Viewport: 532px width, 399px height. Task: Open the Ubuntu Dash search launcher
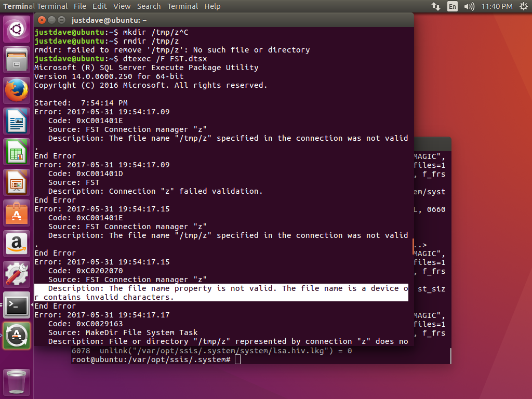[17, 30]
